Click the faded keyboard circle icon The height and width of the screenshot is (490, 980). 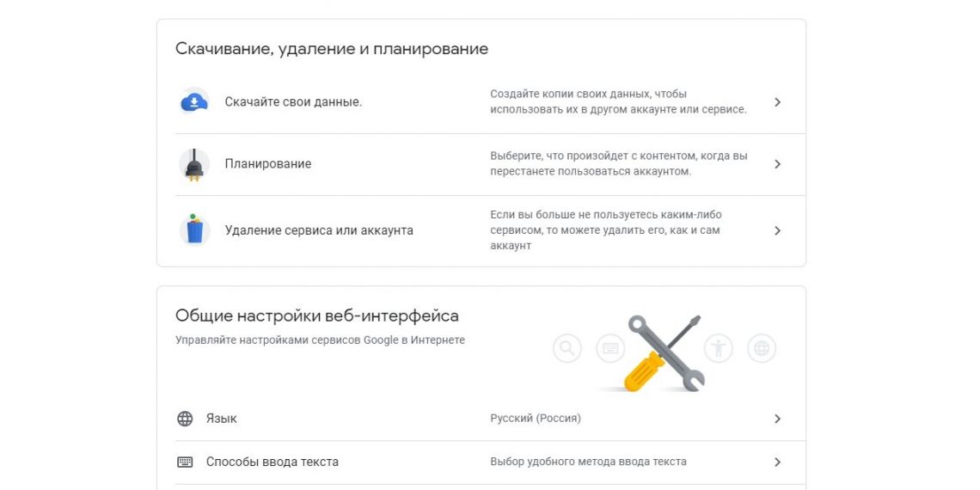pyautogui.click(x=611, y=348)
